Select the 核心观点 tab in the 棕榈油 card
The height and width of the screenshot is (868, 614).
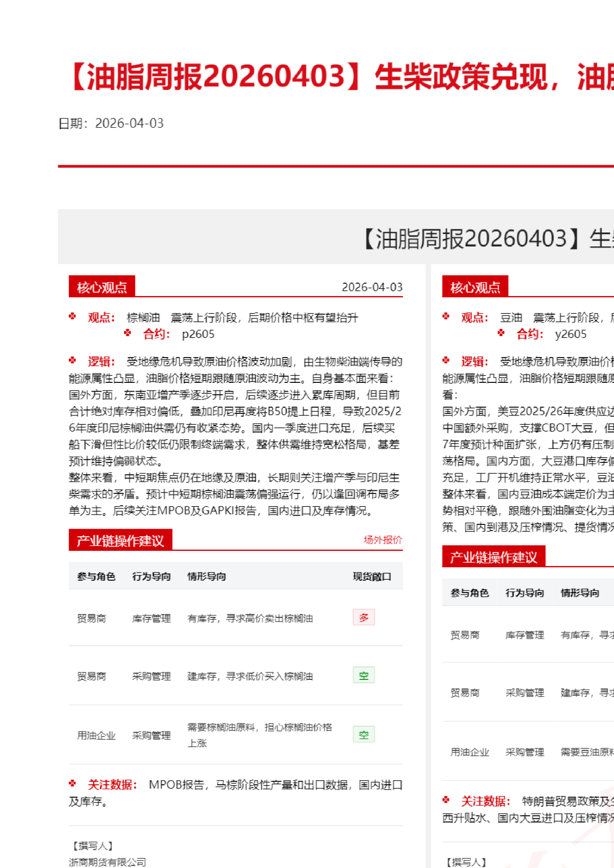(102, 287)
